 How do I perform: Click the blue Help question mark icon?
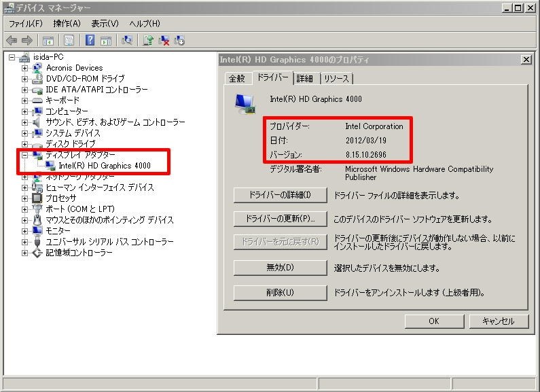[90, 40]
